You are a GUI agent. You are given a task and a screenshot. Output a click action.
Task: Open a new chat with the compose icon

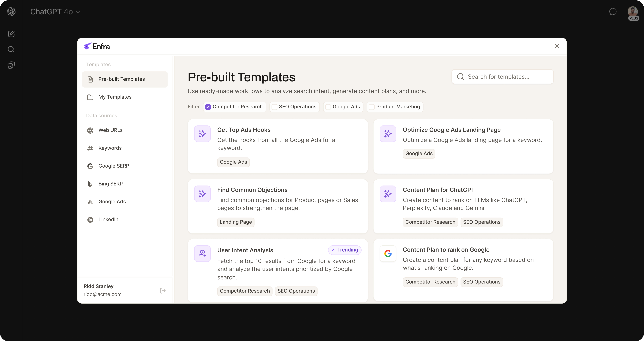[x=11, y=34]
